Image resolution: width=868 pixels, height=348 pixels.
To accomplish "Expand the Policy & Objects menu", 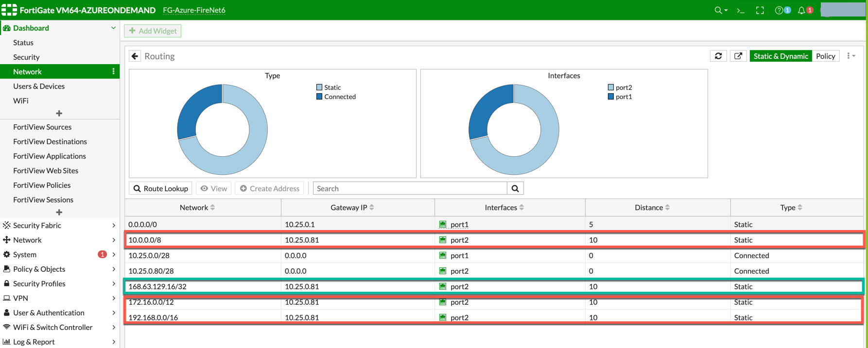I will pos(59,269).
